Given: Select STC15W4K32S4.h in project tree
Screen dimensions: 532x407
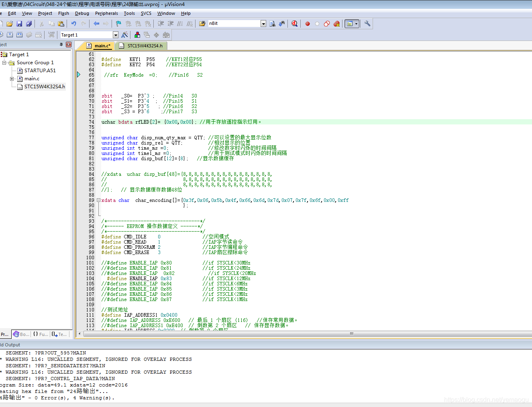Looking at the screenshot, I should [x=45, y=87].
